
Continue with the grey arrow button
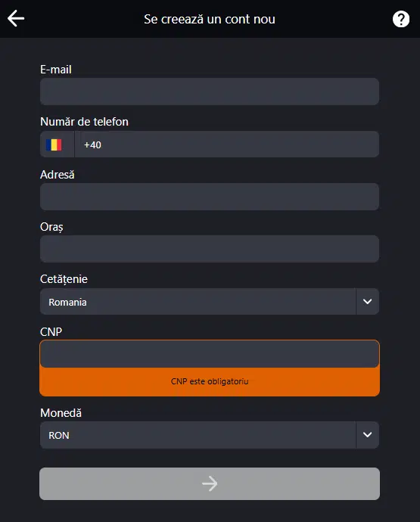210,483
